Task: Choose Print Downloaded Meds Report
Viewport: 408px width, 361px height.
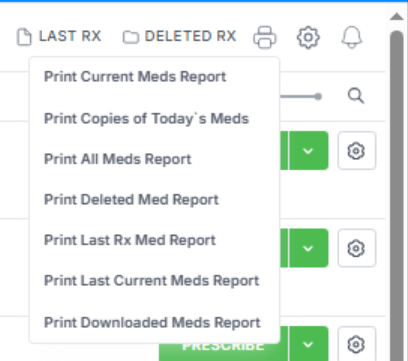Action: click(x=152, y=322)
